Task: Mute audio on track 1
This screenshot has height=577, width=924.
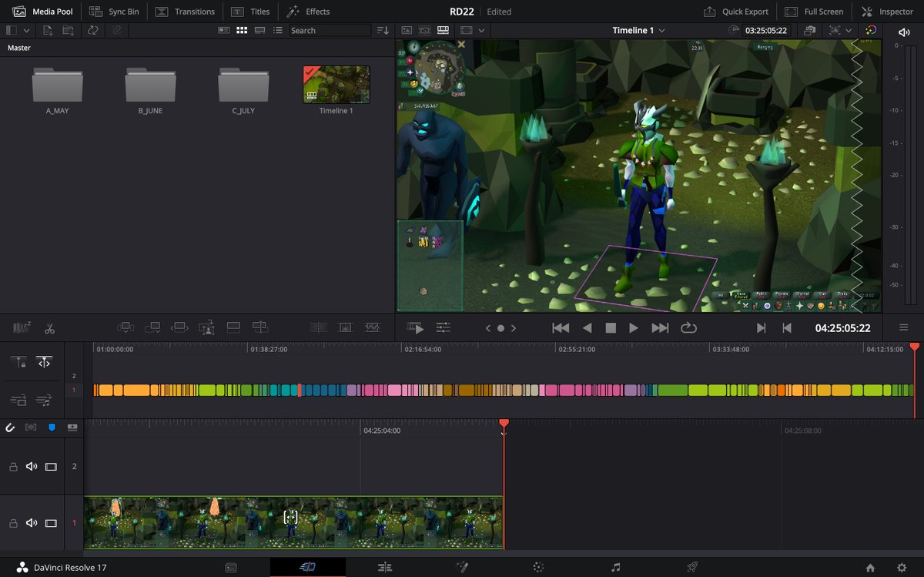Action: tap(32, 523)
